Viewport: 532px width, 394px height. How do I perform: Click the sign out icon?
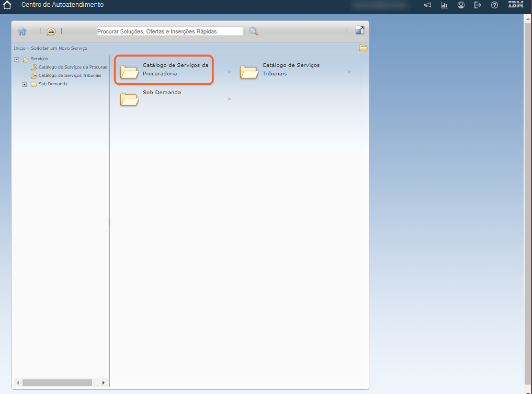pos(477,5)
